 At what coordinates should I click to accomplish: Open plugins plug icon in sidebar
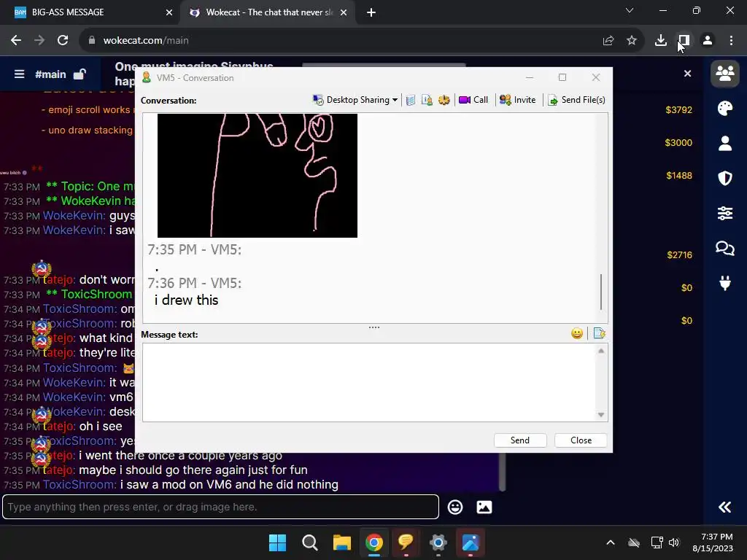(x=725, y=283)
